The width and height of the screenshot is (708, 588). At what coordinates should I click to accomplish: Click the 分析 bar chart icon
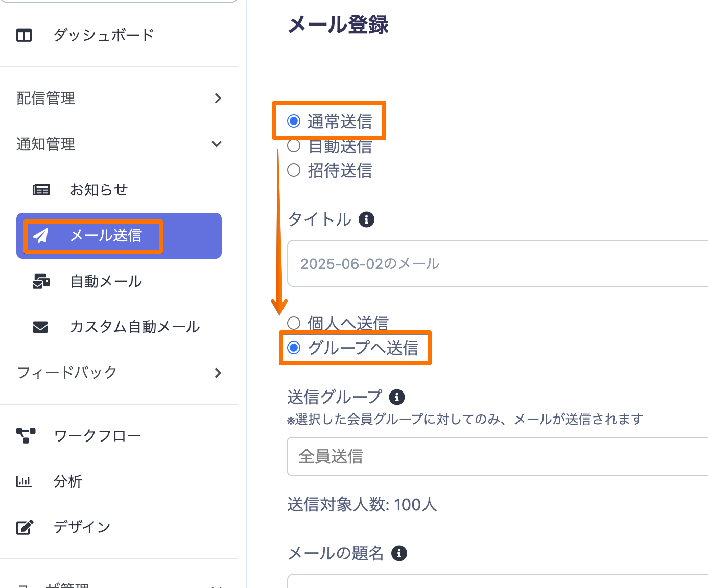(24, 481)
